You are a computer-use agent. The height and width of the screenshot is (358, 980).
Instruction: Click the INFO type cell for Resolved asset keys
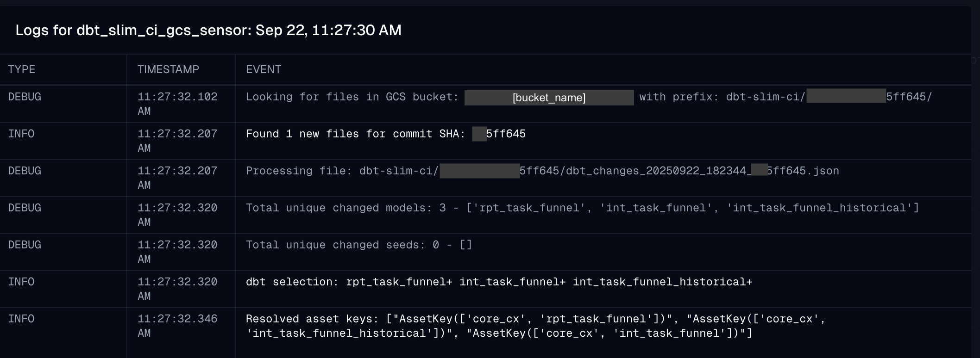(x=21, y=319)
